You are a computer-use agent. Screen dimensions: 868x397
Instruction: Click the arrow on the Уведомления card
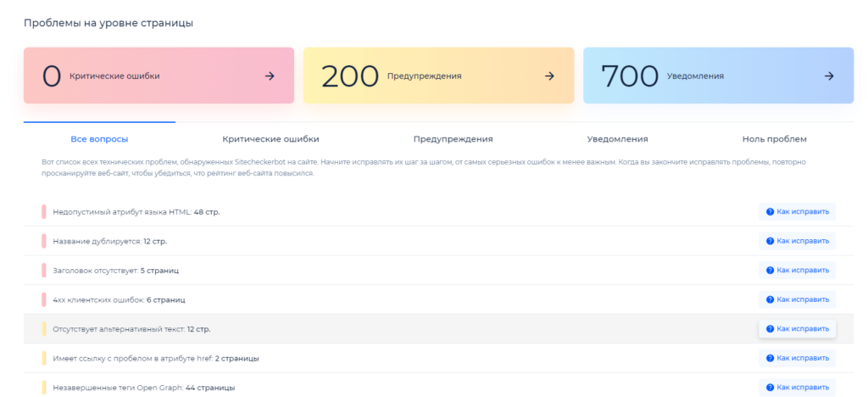tap(829, 76)
